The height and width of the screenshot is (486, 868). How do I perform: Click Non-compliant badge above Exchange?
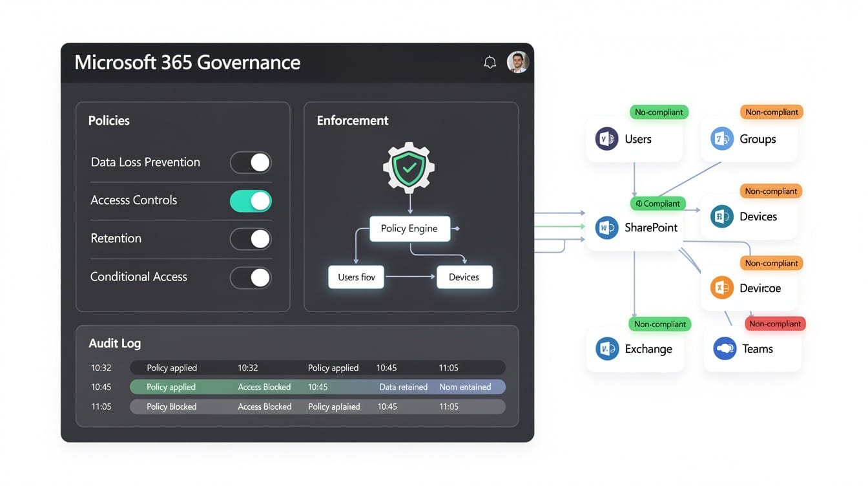[x=660, y=324]
